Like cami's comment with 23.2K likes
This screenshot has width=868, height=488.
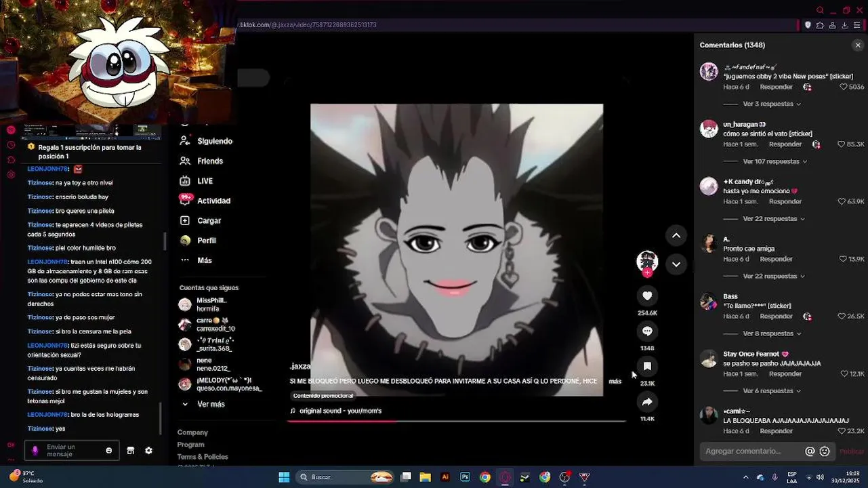coord(842,431)
